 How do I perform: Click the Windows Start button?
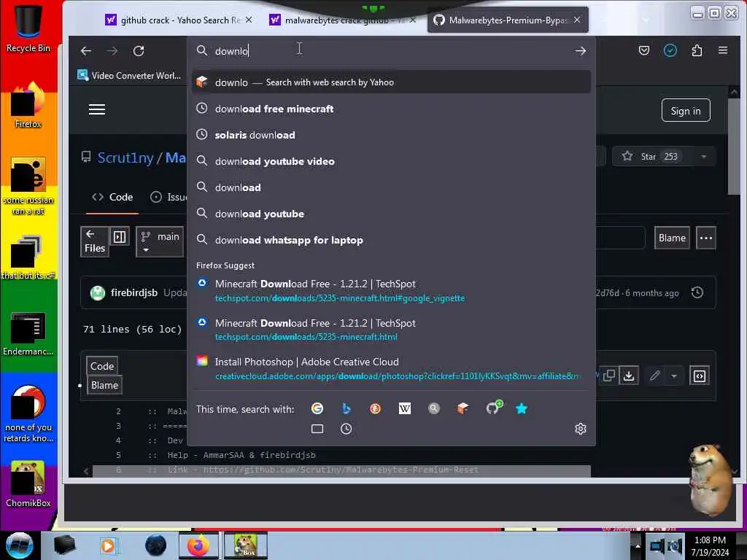tap(20, 545)
